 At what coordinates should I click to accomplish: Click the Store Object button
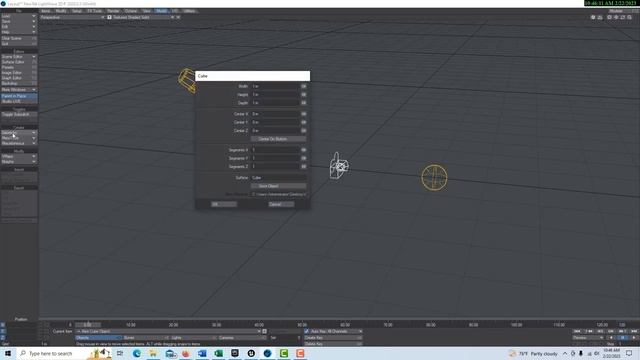(278, 186)
